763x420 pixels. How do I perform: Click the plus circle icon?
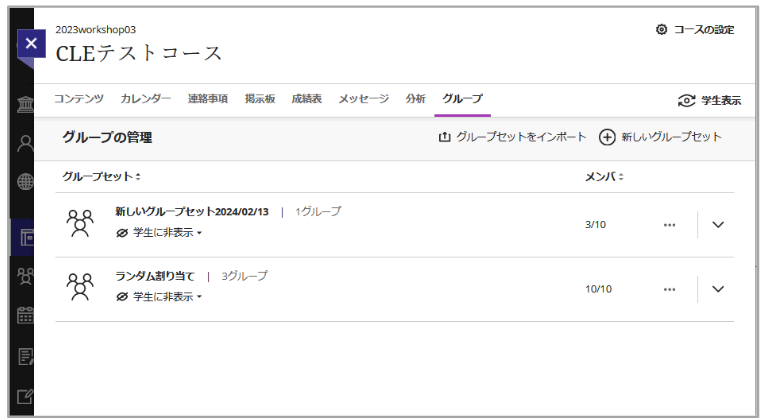607,137
